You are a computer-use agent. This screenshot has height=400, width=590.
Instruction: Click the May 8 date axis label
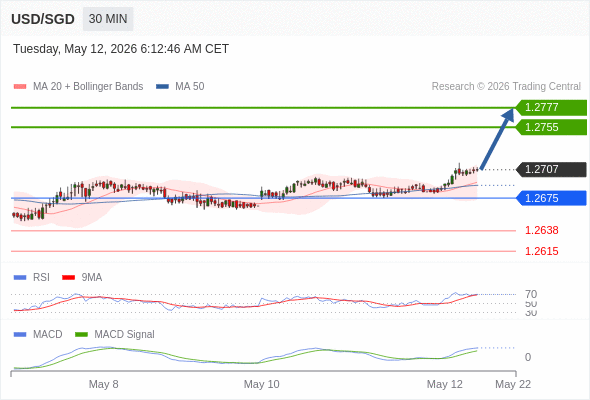[x=103, y=384]
